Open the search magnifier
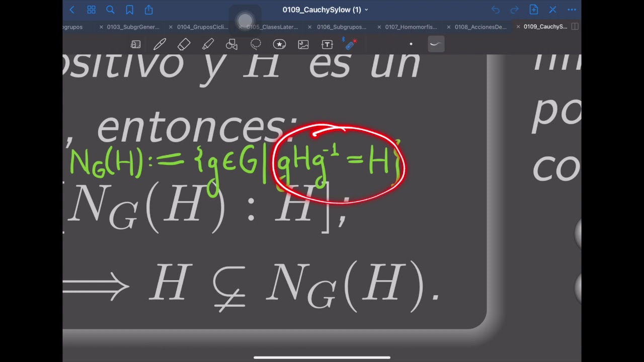 pos(110,10)
